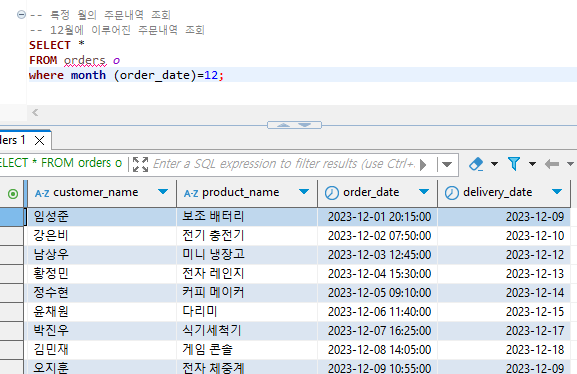Select cell 2023-12-06 11:40:00
Image resolution: width=577 pixels, height=374 pixels.
378,311
